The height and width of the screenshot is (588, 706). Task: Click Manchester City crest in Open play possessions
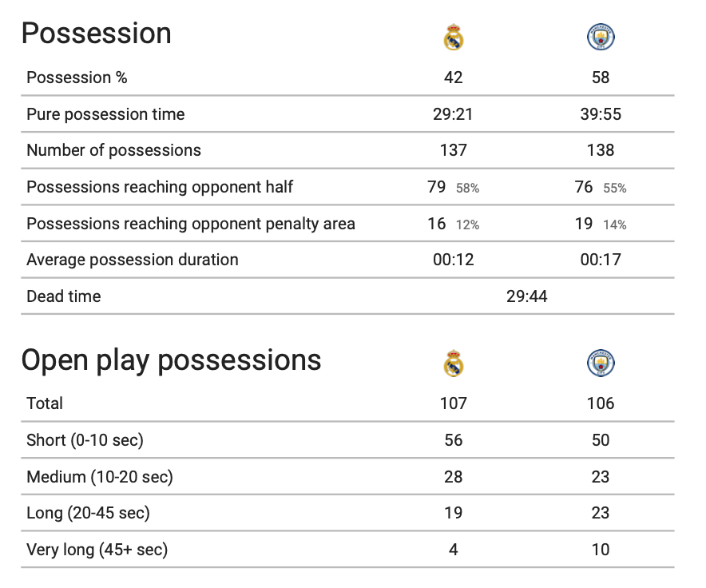tap(601, 364)
